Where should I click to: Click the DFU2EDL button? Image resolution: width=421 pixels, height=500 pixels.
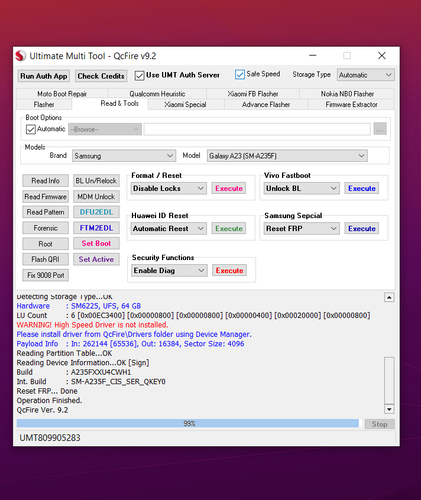[x=96, y=212]
